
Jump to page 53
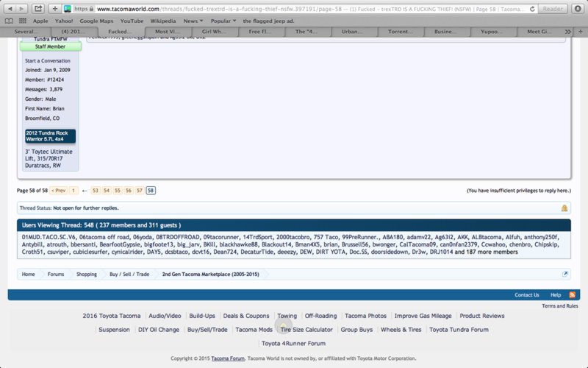[96, 191]
